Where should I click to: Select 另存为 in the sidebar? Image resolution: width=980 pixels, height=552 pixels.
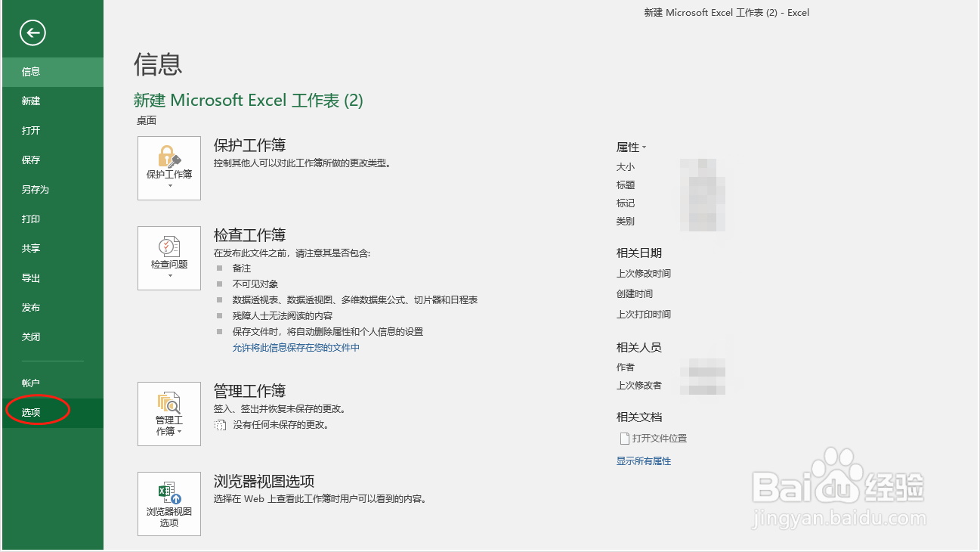(52, 190)
